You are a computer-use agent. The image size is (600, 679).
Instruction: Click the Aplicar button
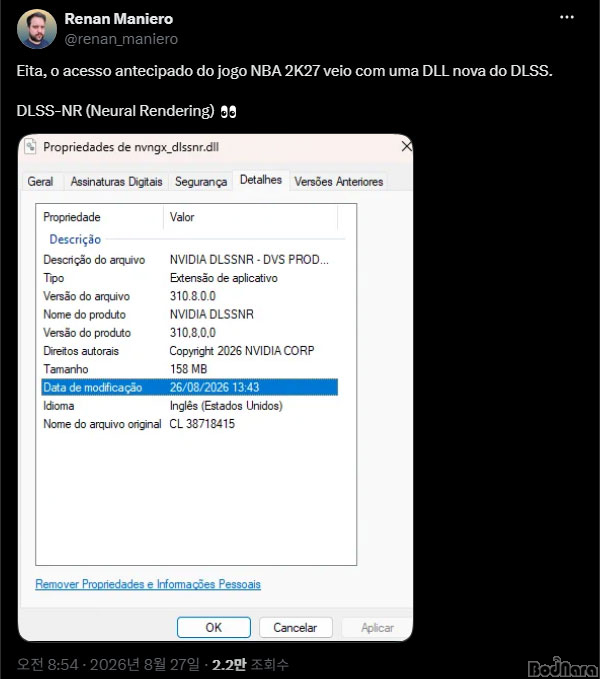(377, 627)
